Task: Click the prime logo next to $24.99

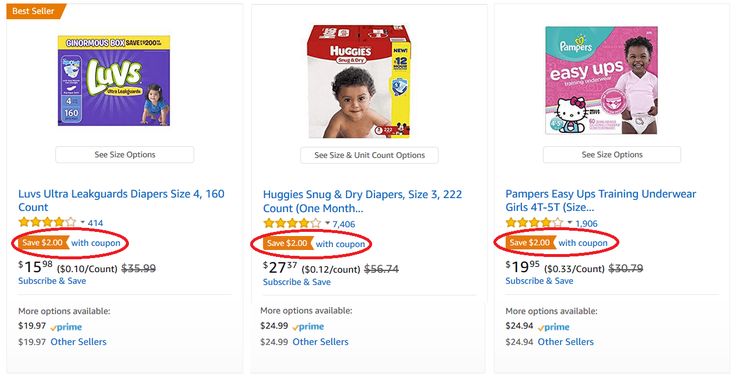Action: pyautogui.click(x=308, y=327)
